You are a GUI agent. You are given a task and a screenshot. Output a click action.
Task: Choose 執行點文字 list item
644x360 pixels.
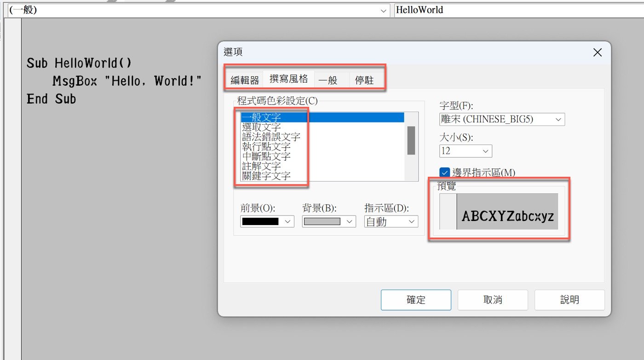point(322,146)
